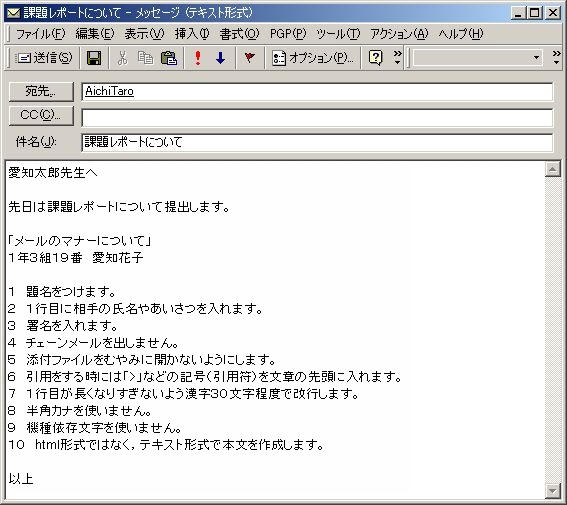
Task: Click the 宛先 recipient button
Action: [41, 92]
